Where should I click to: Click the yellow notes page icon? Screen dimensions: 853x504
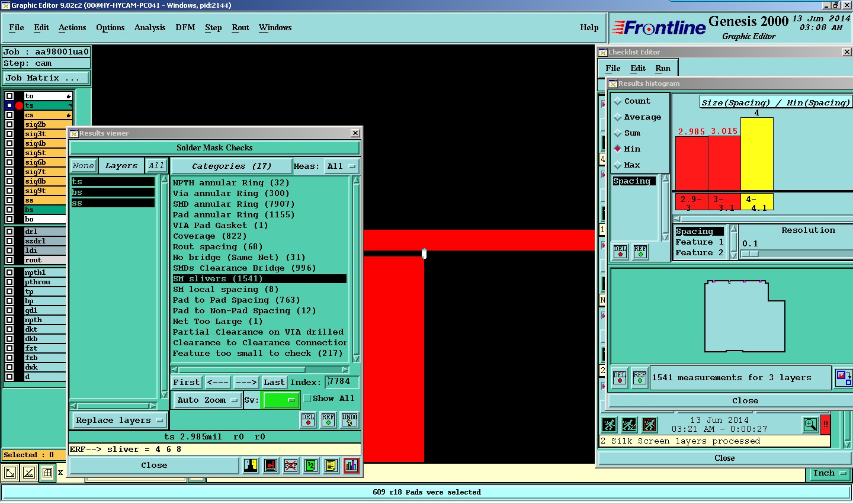[x=331, y=466]
